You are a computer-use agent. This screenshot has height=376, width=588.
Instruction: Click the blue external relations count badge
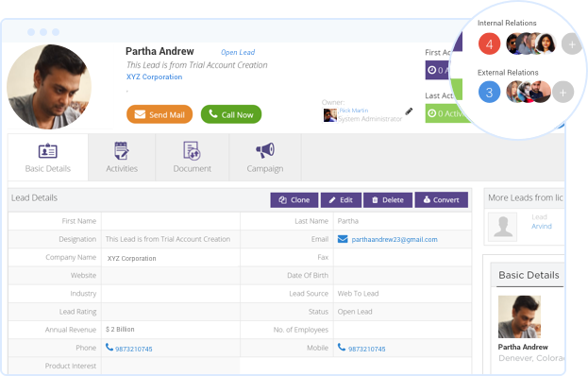pos(489,92)
